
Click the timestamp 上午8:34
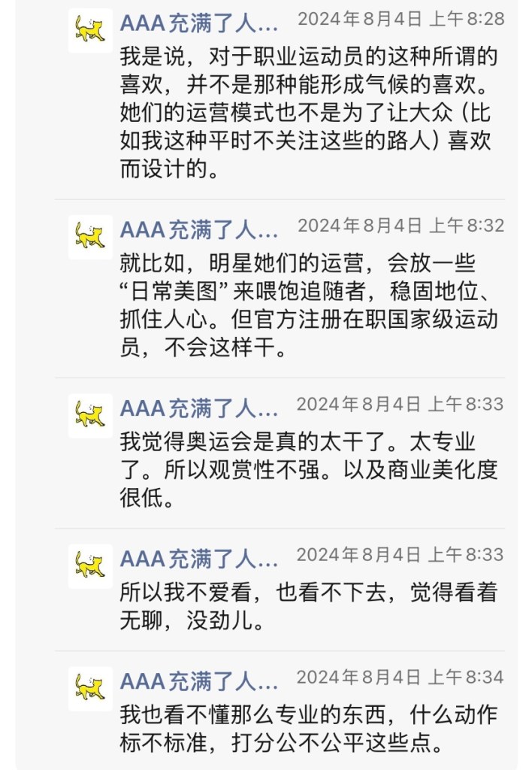tap(400, 678)
